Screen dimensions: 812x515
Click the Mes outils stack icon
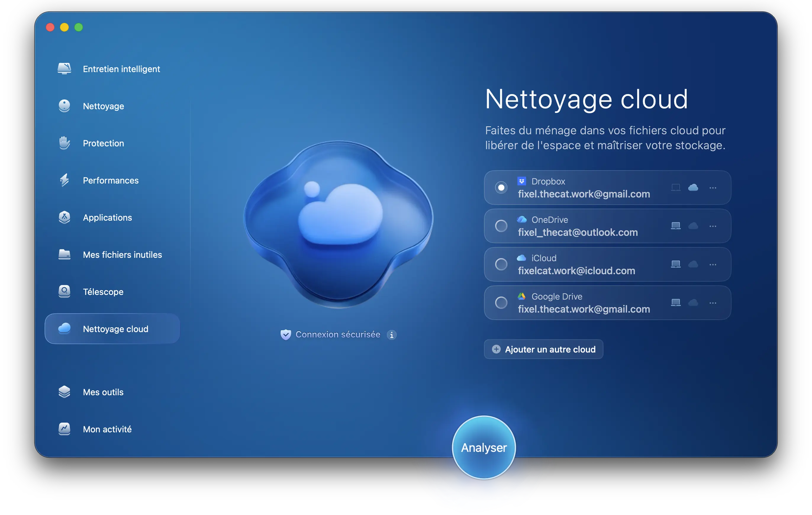(64, 392)
